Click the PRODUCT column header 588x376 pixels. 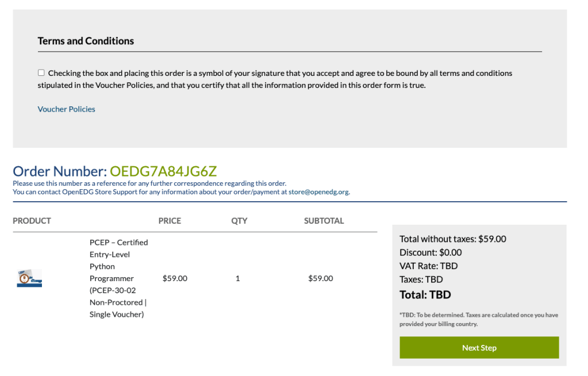coord(32,221)
